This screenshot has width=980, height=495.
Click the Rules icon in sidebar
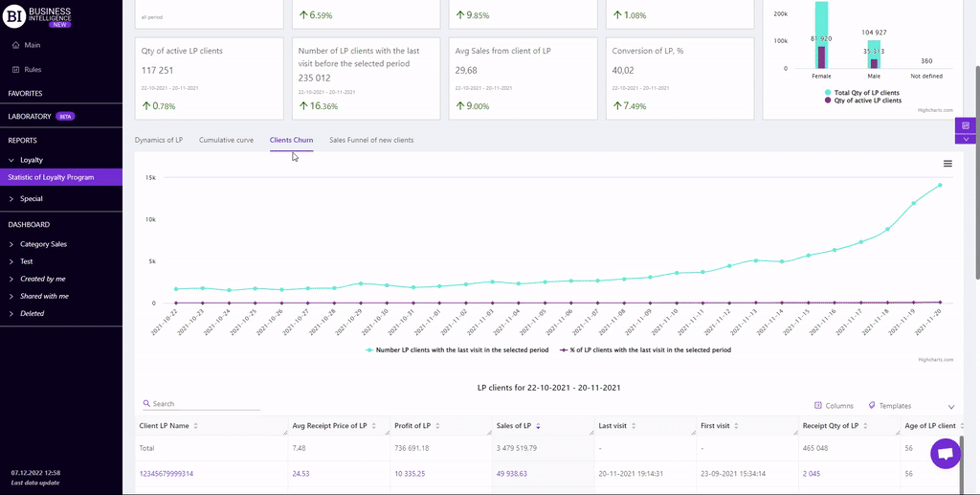[15, 70]
